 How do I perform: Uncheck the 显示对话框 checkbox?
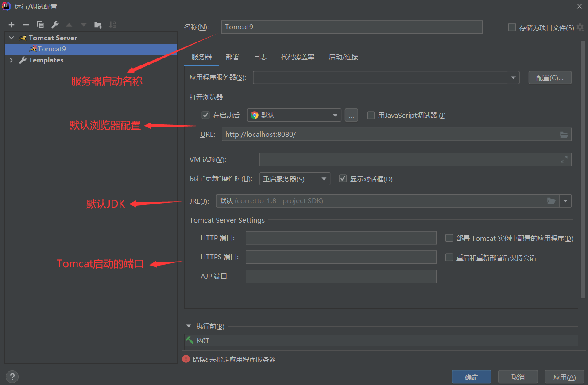pyautogui.click(x=343, y=179)
